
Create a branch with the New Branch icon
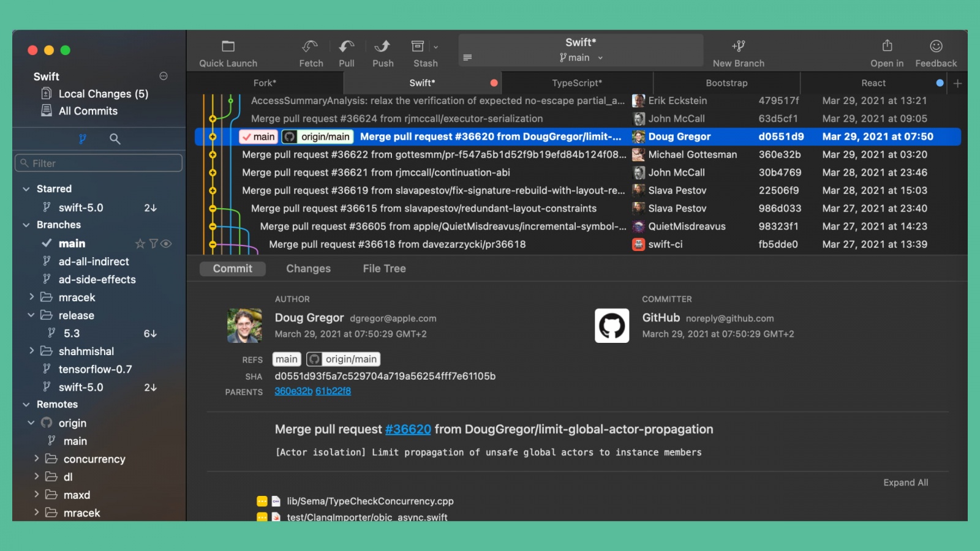[x=738, y=46]
